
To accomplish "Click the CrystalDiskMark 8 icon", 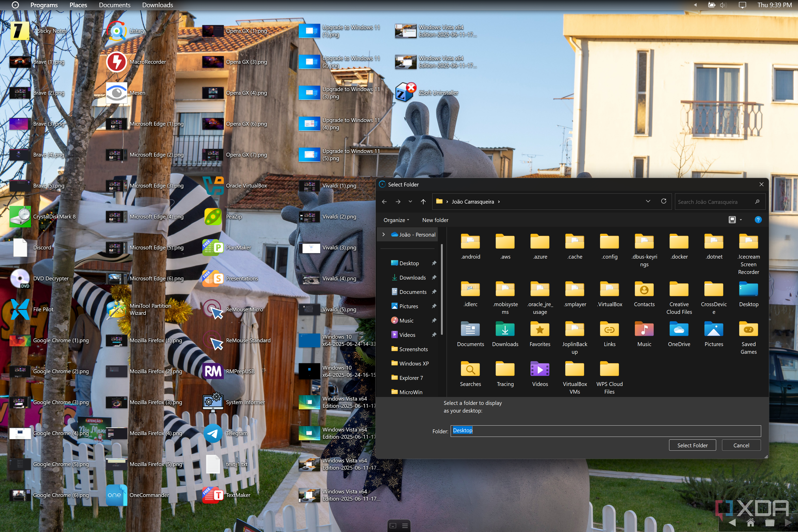I will pos(20,216).
